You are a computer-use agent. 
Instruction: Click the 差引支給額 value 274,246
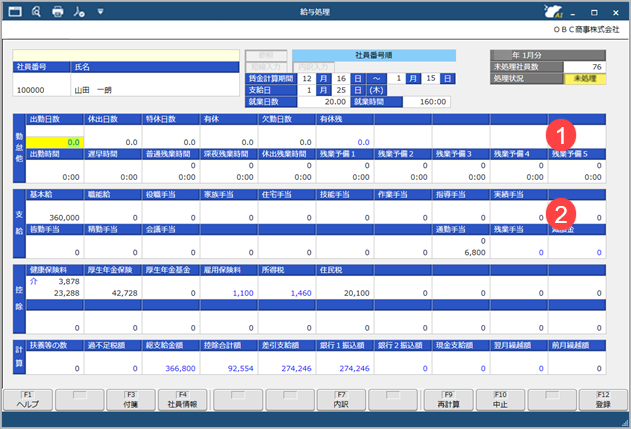[x=297, y=368]
